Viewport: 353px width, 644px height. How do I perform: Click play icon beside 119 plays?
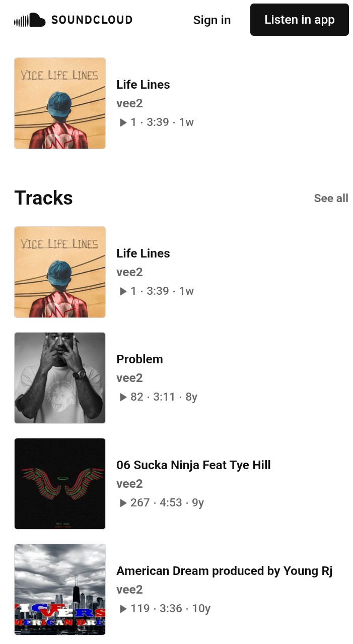click(123, 609)
